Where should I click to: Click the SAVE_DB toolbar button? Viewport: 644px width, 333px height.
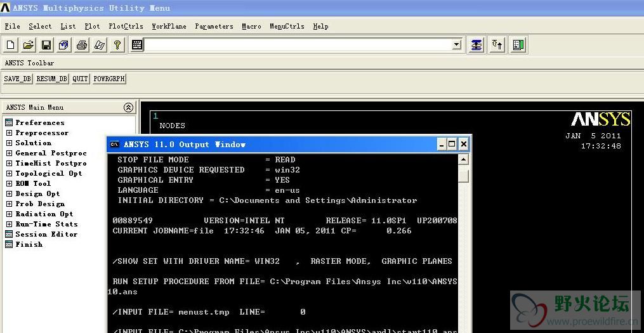(x=18, y=79)
